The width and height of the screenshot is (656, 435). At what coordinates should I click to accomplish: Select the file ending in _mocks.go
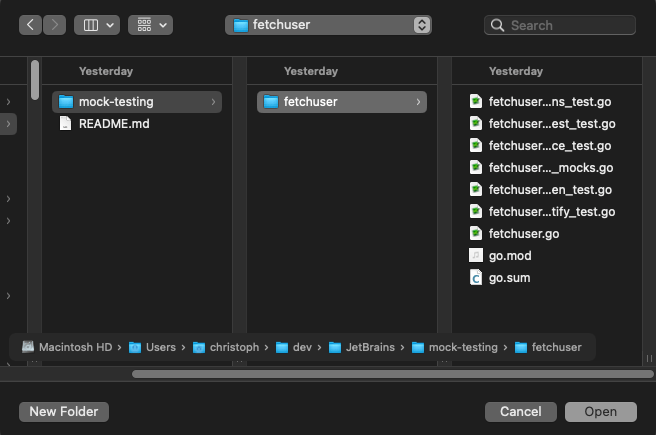coord(550,167)
